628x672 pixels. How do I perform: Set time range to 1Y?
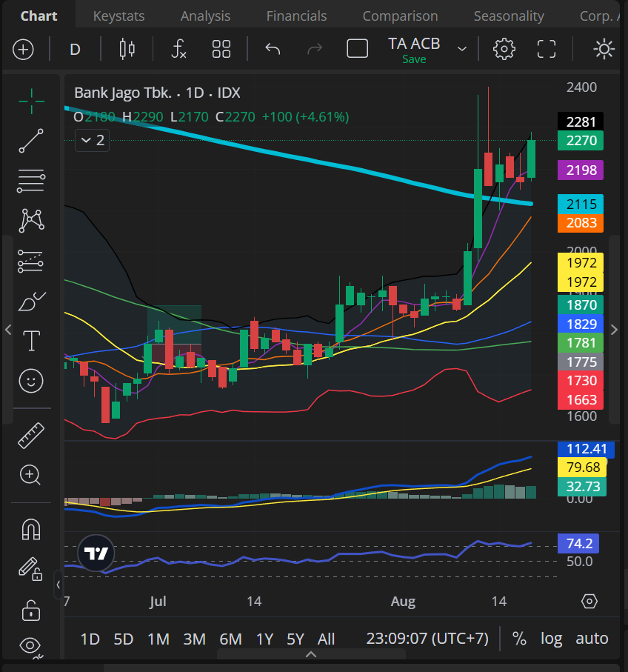264,639
